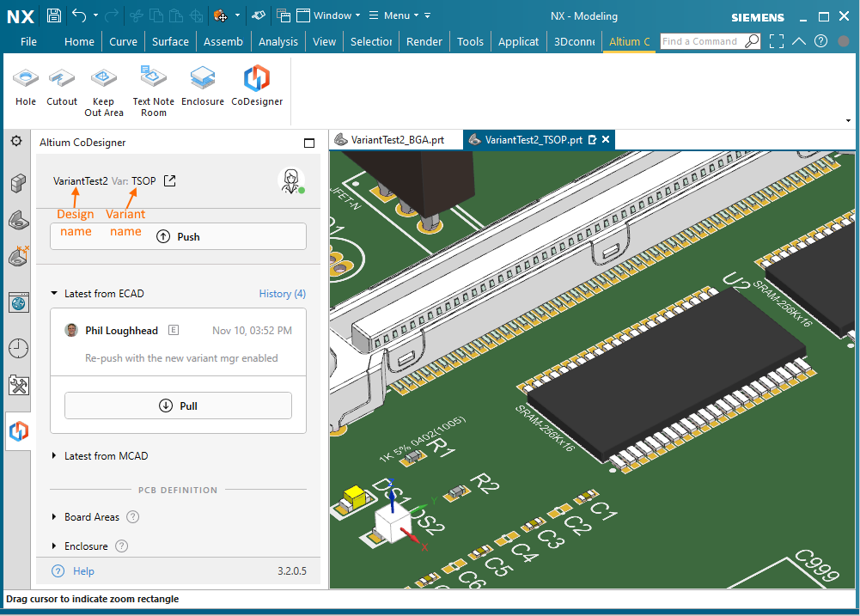The height and width of the screenshot is (616, 860).
Task: Click the magnifier search icon
Action: coord(752,41)
